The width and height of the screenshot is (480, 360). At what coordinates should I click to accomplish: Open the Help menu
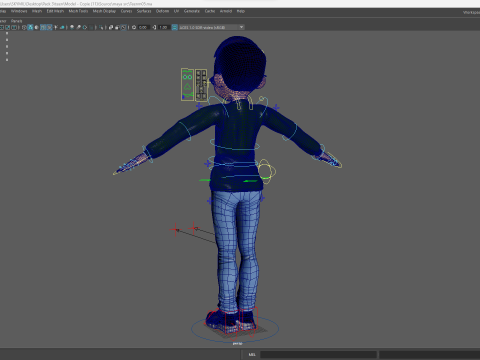(x=241, y=11)
